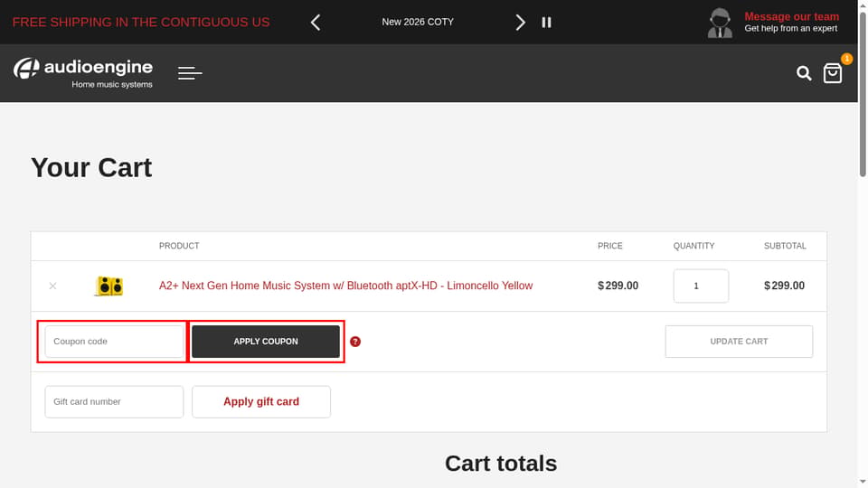The image size is (868, 488).
Task: Click the SUBTOTAL column header
Action: coord(785,246)
